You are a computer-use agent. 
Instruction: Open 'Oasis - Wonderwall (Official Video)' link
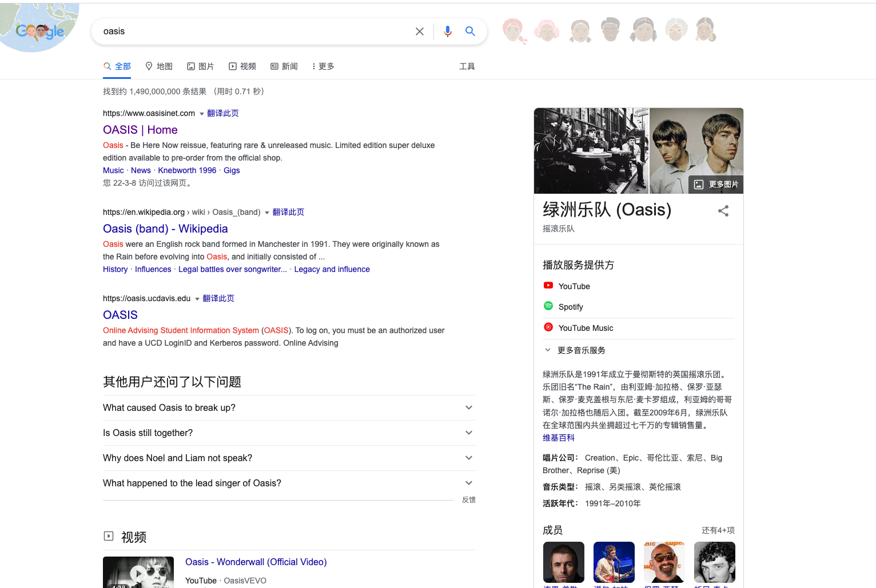(256, 562)
